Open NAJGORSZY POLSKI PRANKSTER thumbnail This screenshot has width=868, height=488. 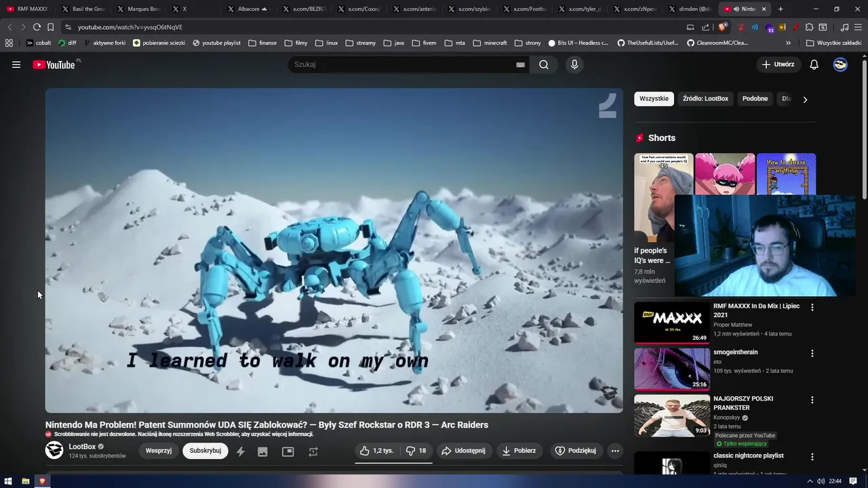tap(672, 416)
